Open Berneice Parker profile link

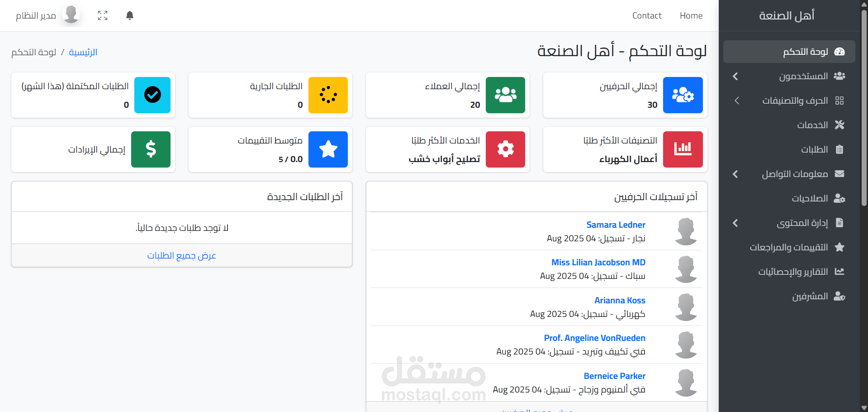(x=614, y=376)
